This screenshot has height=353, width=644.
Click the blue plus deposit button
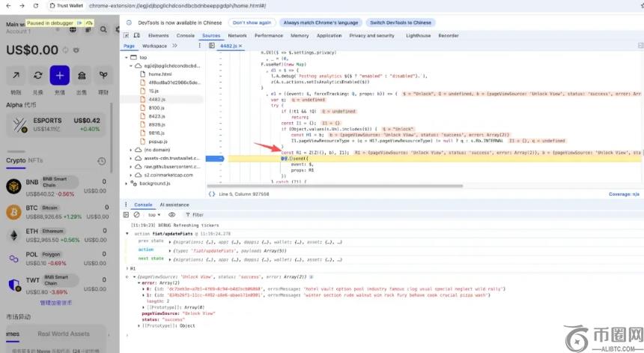point(60,76)
